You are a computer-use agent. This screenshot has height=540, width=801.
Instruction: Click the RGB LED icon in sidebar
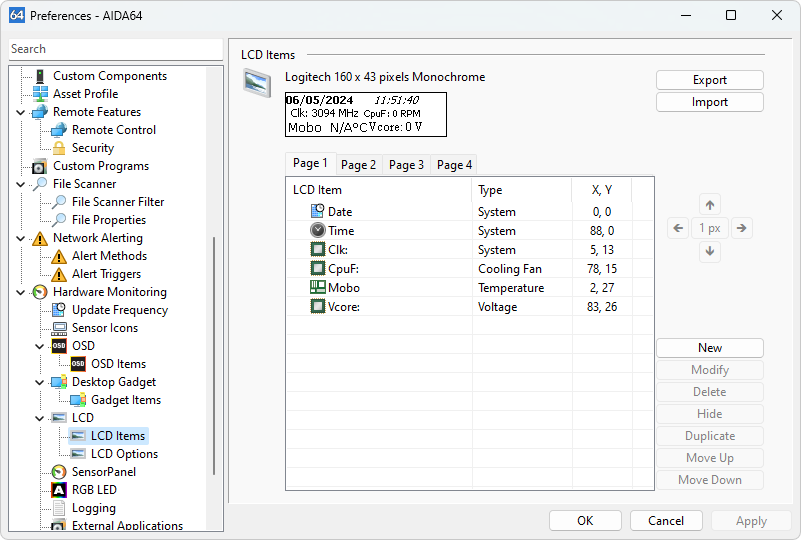tap(59, 490)
